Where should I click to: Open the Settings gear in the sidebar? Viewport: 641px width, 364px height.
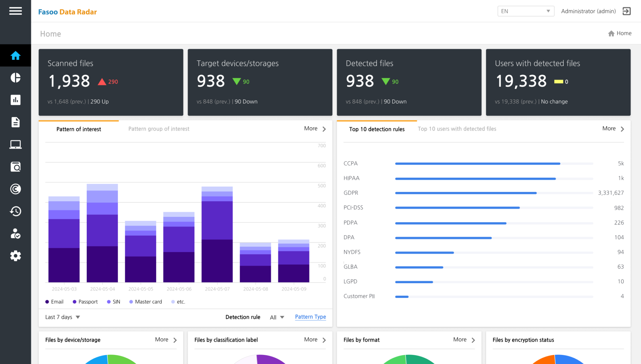[15, 256]
